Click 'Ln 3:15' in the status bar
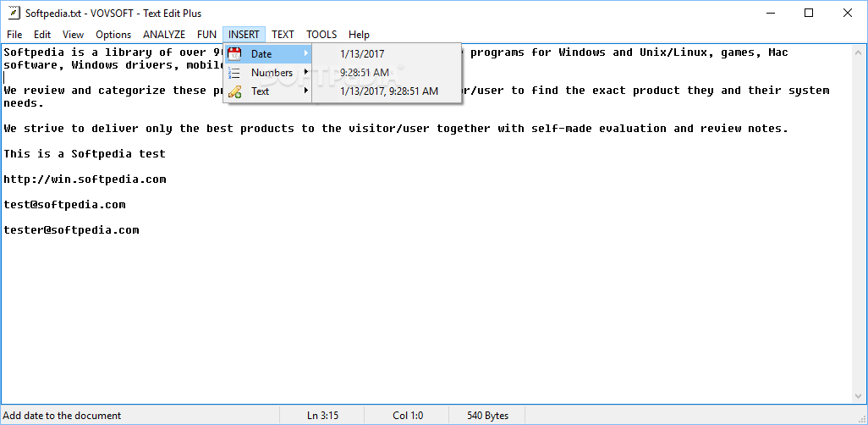 322,416
